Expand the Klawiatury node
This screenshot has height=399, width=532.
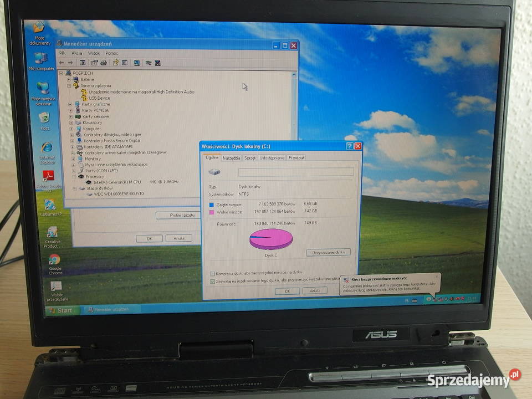tap(71, 122)
